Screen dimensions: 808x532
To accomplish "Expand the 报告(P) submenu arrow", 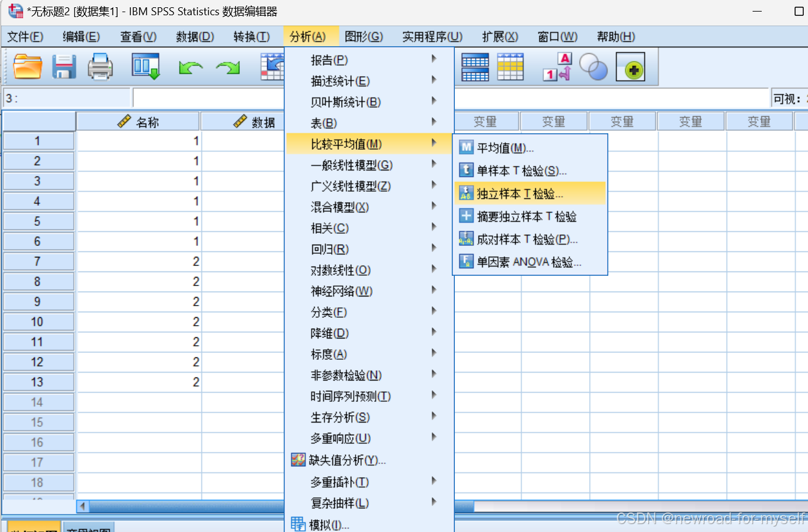I will point(434,59).
